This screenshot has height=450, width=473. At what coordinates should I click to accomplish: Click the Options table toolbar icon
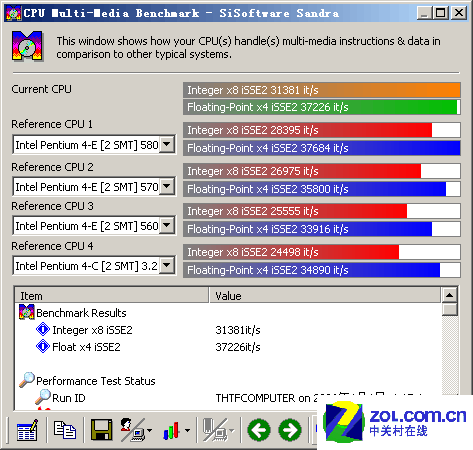[x=27, y=430]
